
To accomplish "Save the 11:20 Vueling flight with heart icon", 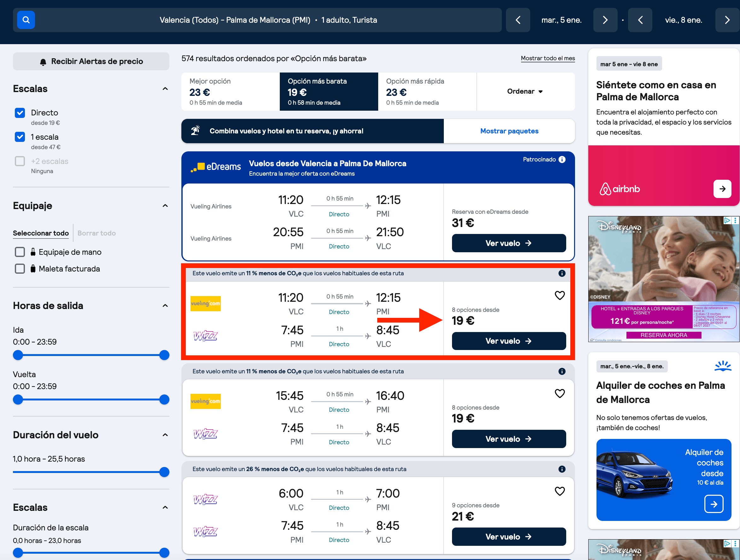I will pos(560,295).
